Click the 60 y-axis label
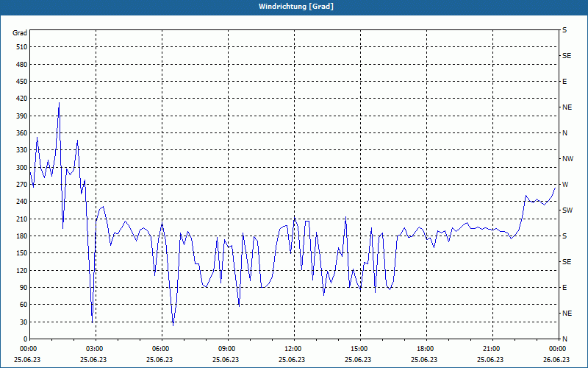Viewport: 588px width, 368px height. 24,304
